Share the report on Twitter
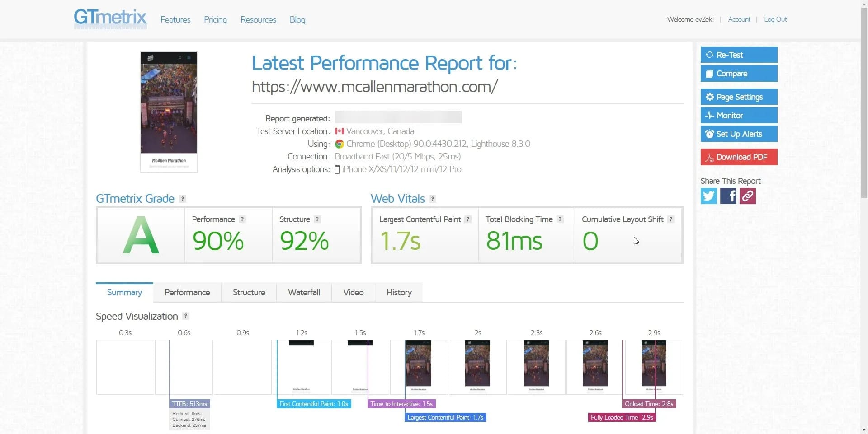Viewport: 868px width, 434px height. [x=708, y=196]
